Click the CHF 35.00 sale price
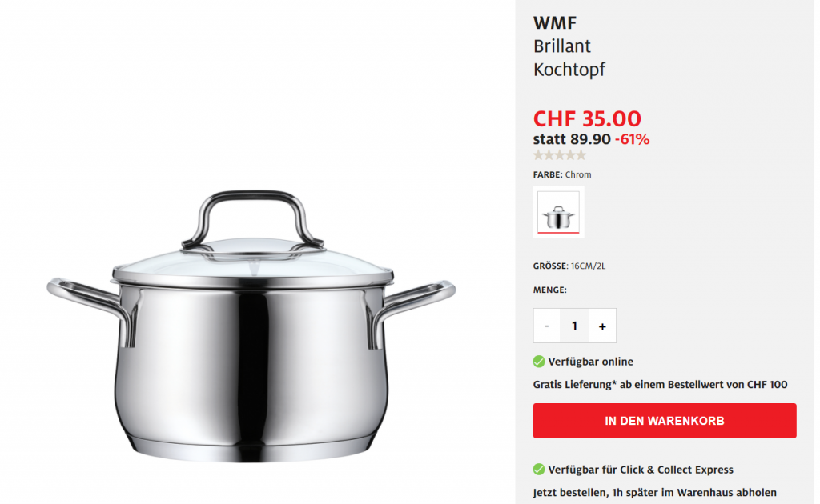This screenshot has height=504, width=820. tap(587, 119)
